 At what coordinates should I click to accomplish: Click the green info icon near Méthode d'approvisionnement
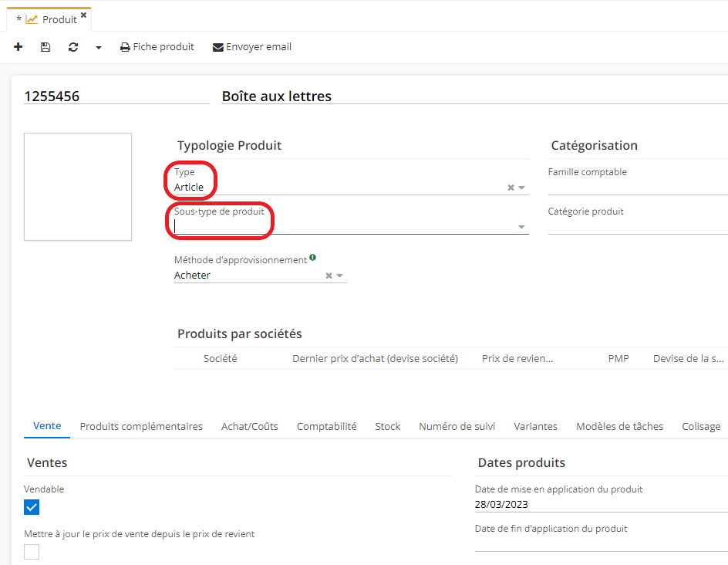click(312, 258)
